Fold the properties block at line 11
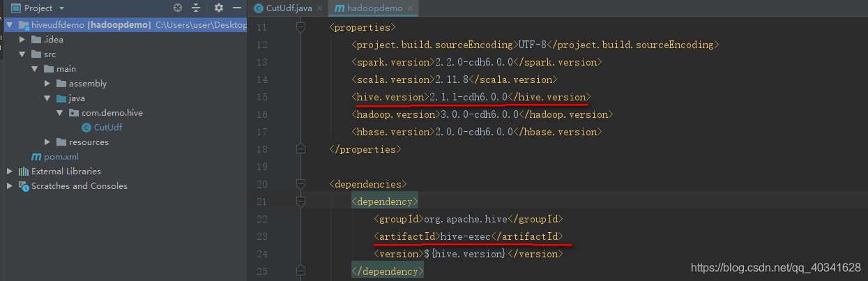868x281 pixels. click(x=300, y=27)
